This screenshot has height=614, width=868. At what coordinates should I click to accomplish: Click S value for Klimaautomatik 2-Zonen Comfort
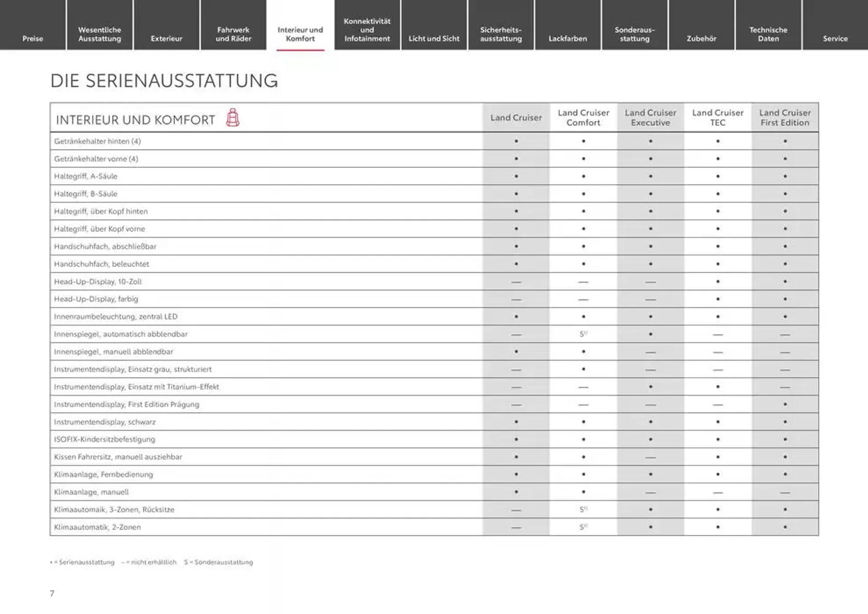pos(583,527)
